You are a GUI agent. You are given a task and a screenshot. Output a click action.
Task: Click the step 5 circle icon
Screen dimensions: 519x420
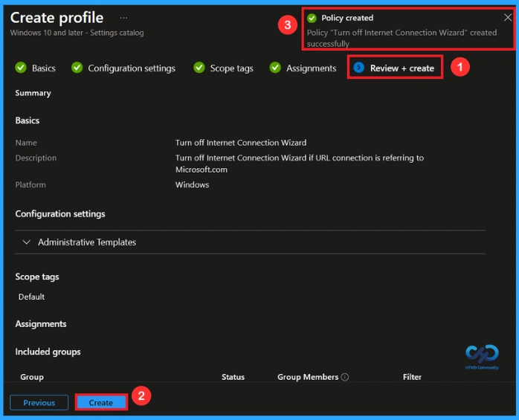(x=359, y=68)
